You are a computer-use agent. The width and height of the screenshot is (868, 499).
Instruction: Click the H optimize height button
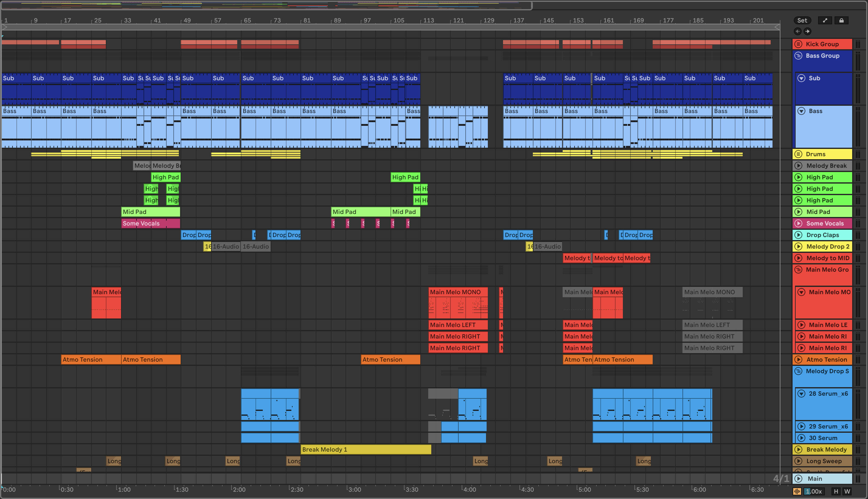(836, 491)
